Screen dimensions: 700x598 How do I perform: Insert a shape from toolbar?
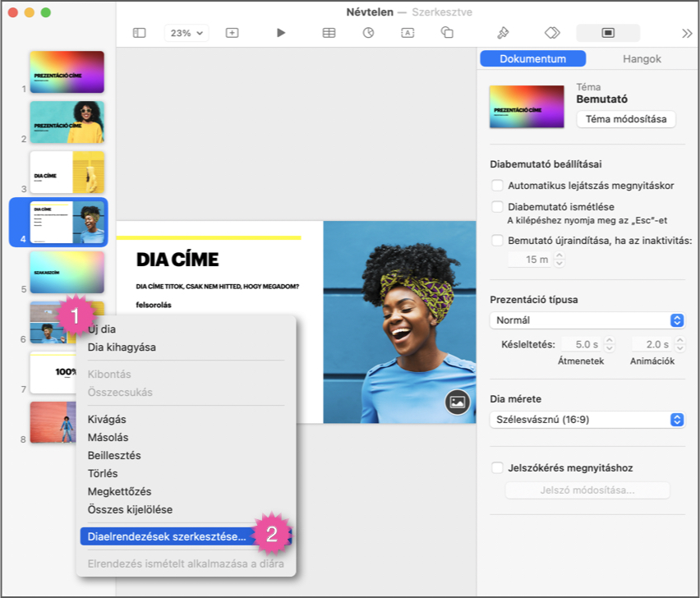click(447, 33)
